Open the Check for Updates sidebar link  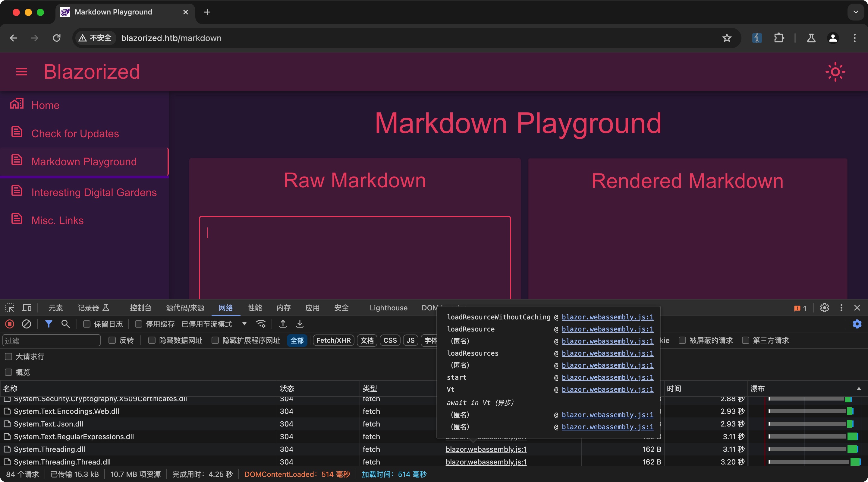point(75,134)
